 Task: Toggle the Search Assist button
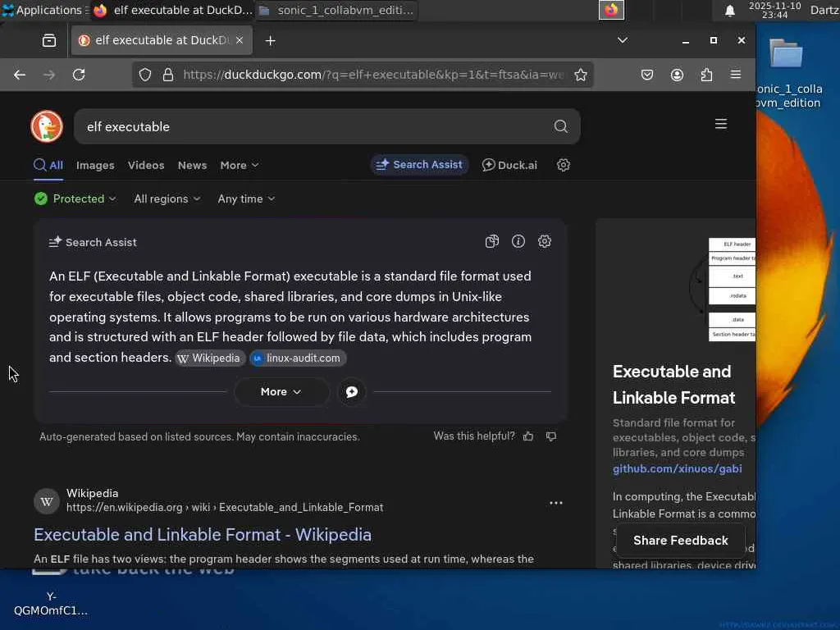point(419,165)
